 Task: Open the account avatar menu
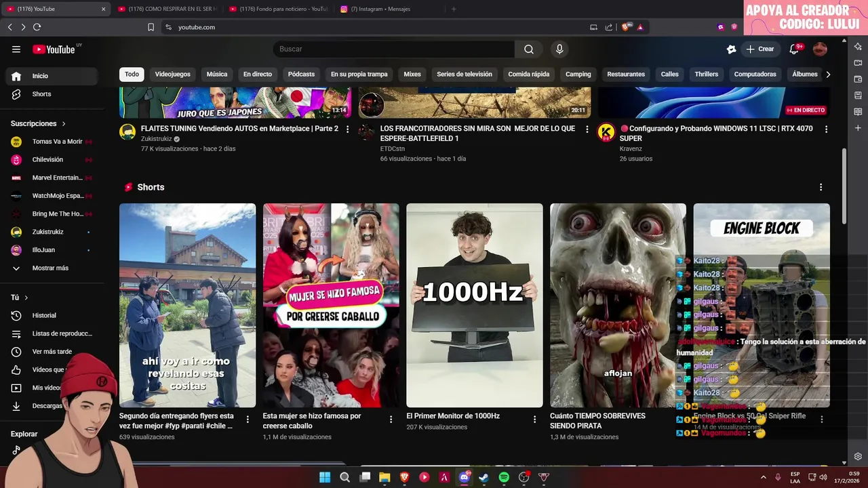(x=820, y=49)
